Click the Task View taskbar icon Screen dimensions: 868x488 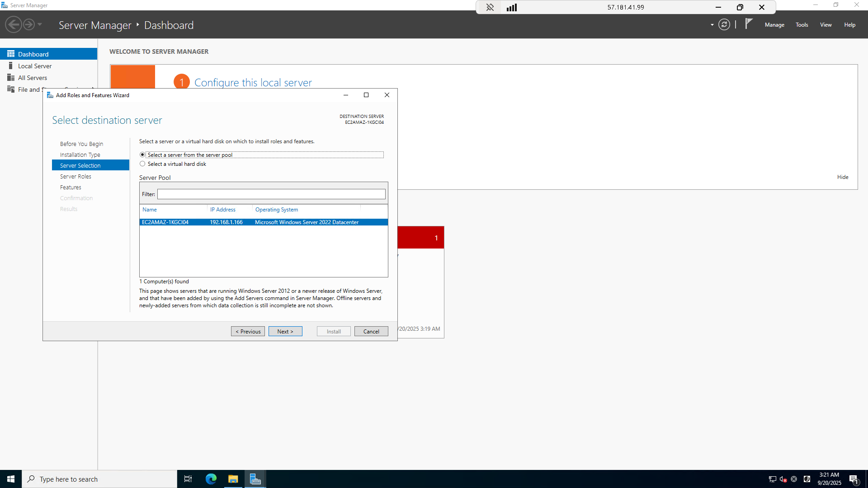coord(188,479)
